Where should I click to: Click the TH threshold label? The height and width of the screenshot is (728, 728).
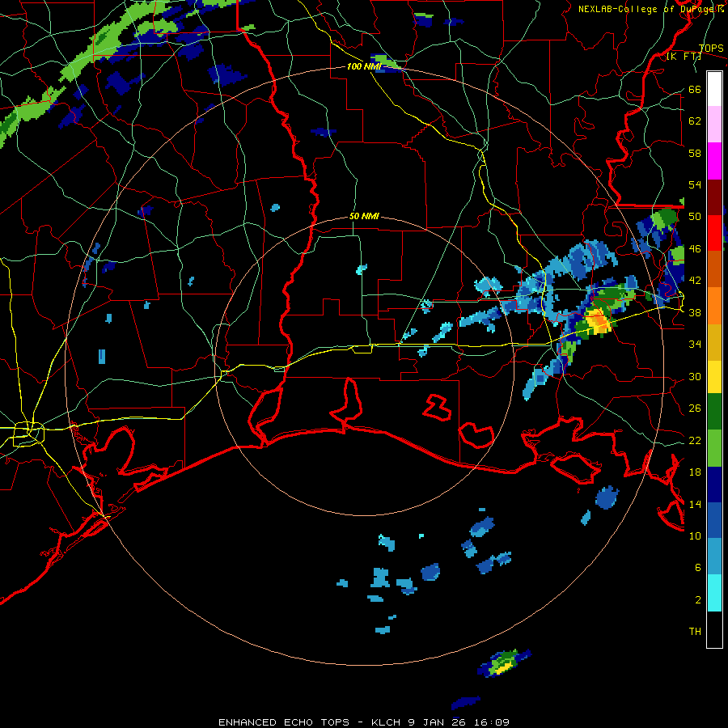pyautogui.click(x=695, y=631)
